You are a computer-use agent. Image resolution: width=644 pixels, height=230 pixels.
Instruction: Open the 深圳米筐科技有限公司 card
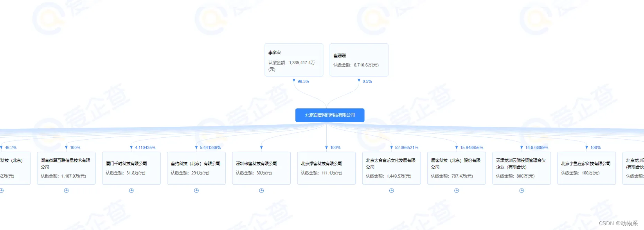point(261,168)
